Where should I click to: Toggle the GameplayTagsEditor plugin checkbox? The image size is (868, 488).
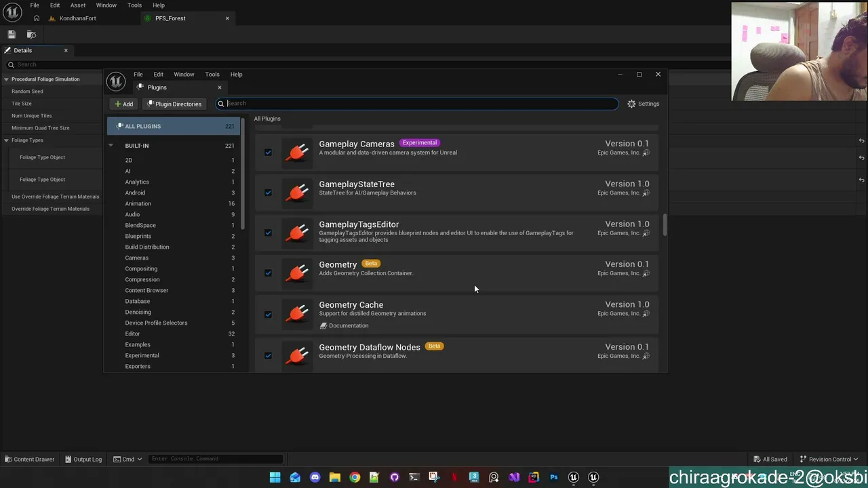point(268,233)
